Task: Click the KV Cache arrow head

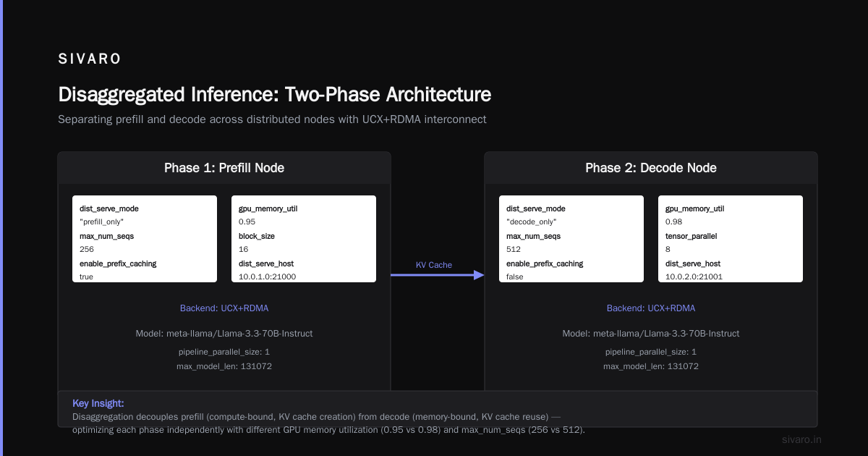Action: 479,275
